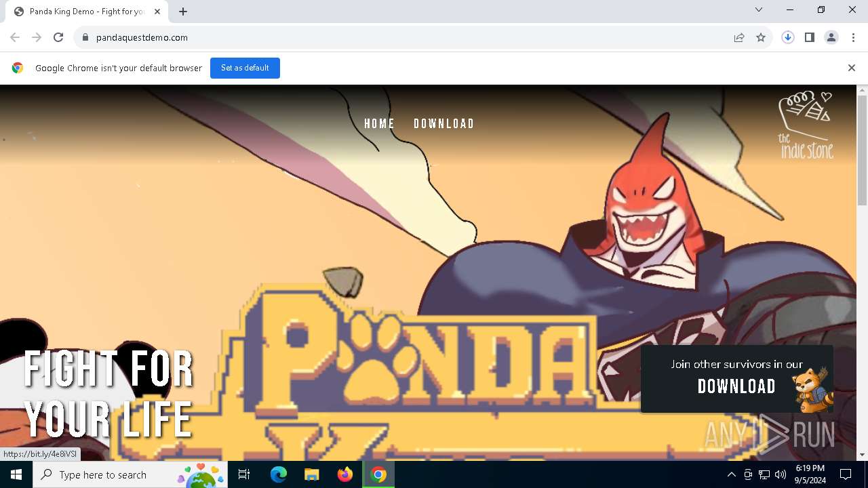The width and height of the screenshot is (868, 488).
Task: Open the Chrome profile avatar icon
Action: [x=831, y=37]
